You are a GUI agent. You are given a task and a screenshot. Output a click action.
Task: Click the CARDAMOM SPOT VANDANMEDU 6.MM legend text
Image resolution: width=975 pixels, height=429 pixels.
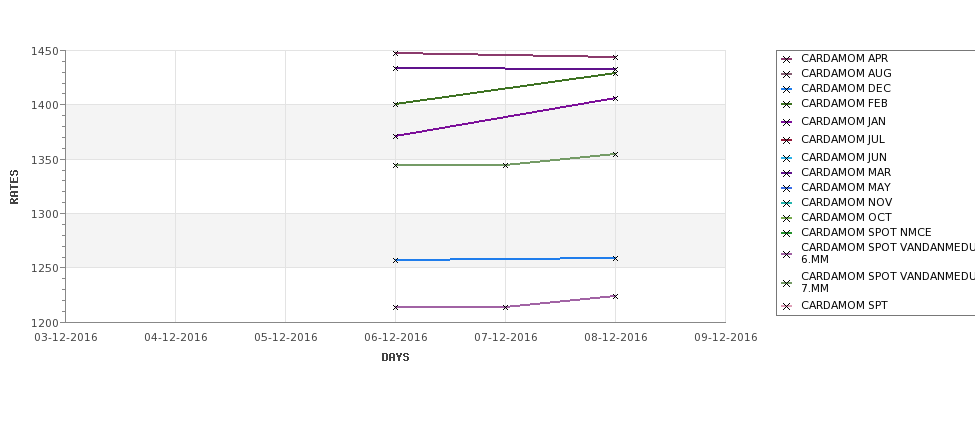(x=888, y=253)
